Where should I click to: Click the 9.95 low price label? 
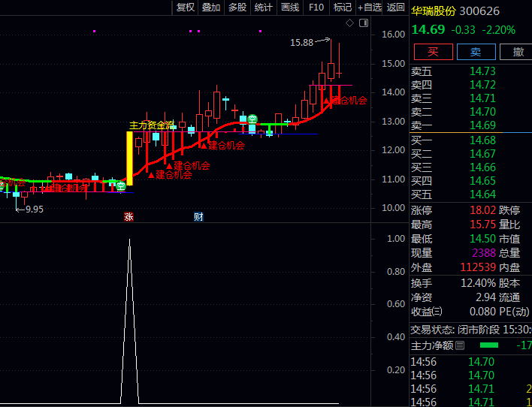[x=35, y=210]
